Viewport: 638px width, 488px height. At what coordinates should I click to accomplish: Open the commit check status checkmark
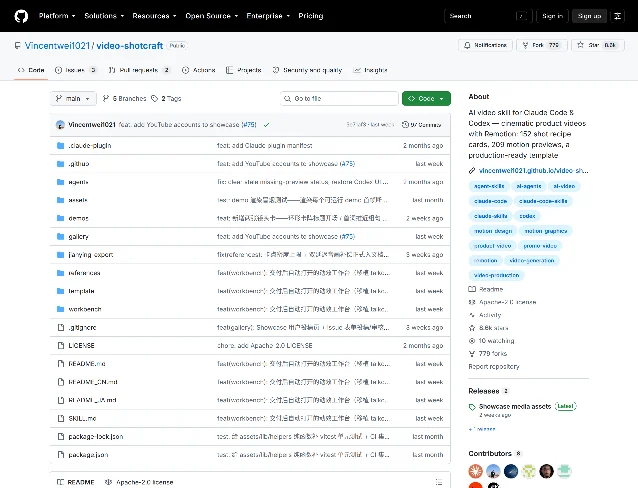(267, 125)
